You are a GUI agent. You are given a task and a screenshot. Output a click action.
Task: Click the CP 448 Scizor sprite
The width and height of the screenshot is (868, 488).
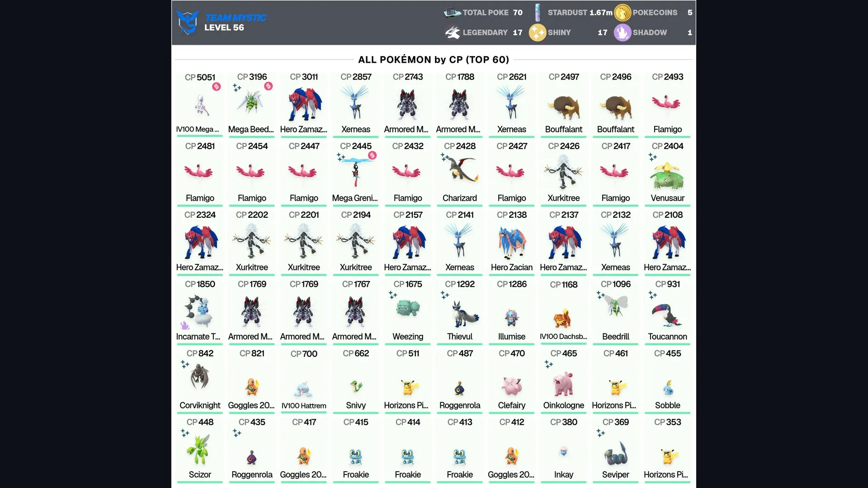[x=198, y=449]
